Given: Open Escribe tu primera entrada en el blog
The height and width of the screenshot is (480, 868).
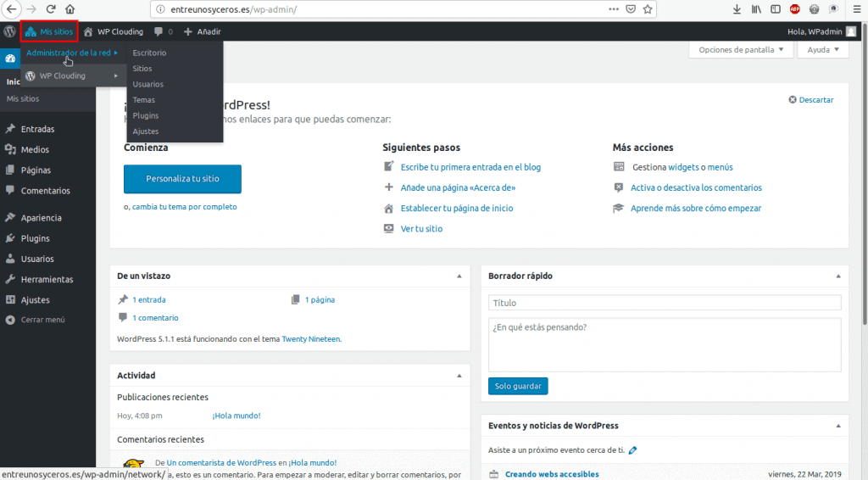Looking at the screenshot, I should pos(470,167).
